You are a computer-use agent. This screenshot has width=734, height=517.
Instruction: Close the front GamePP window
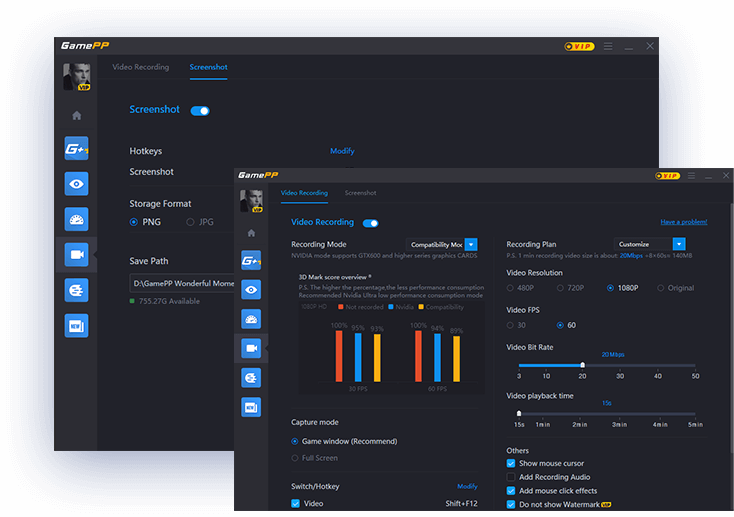[726, 176]
